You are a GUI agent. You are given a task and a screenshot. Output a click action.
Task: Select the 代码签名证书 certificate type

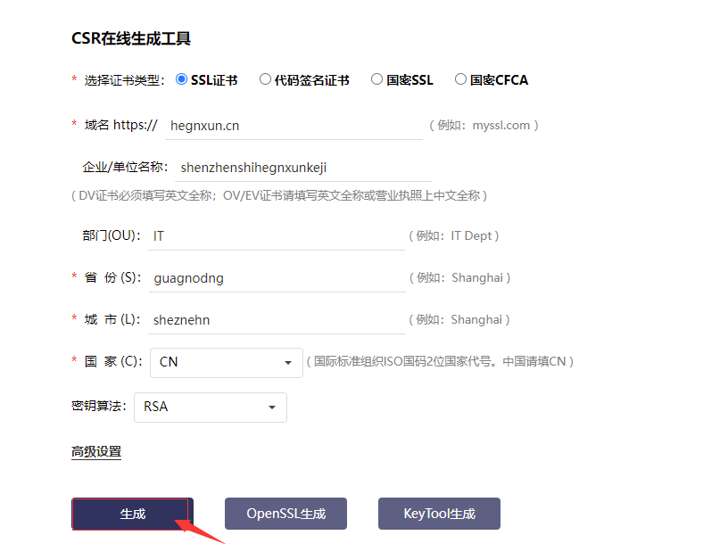265,79
